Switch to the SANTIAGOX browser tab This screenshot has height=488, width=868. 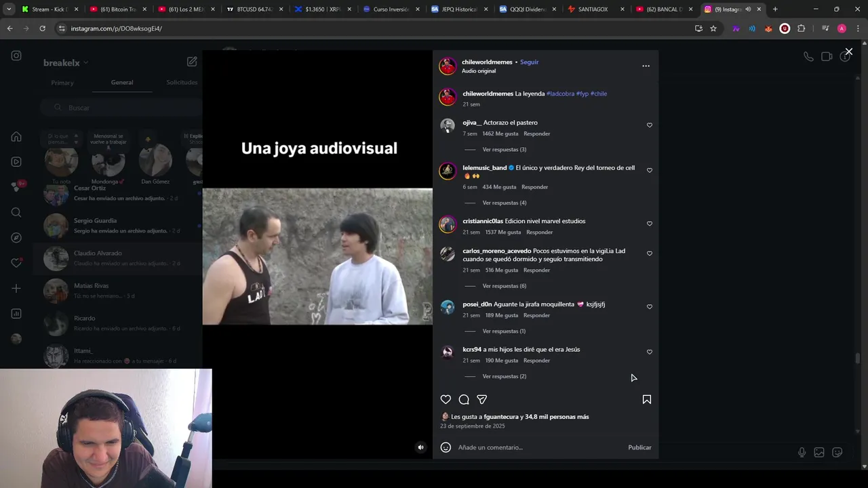coord(592,9)
